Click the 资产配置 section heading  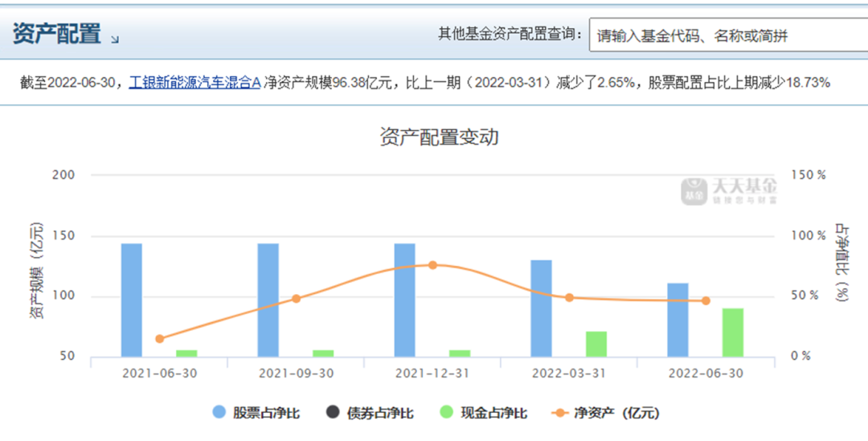click(56, 35)
